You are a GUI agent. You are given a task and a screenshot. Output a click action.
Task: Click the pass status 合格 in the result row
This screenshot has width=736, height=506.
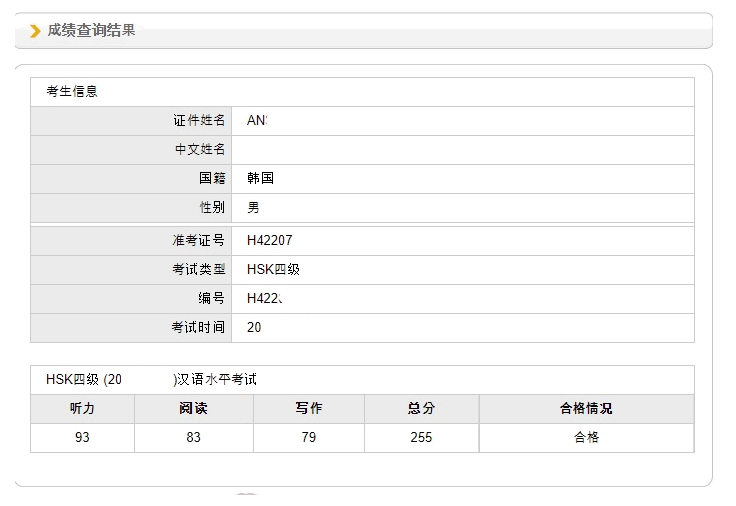tap(586, 437)
